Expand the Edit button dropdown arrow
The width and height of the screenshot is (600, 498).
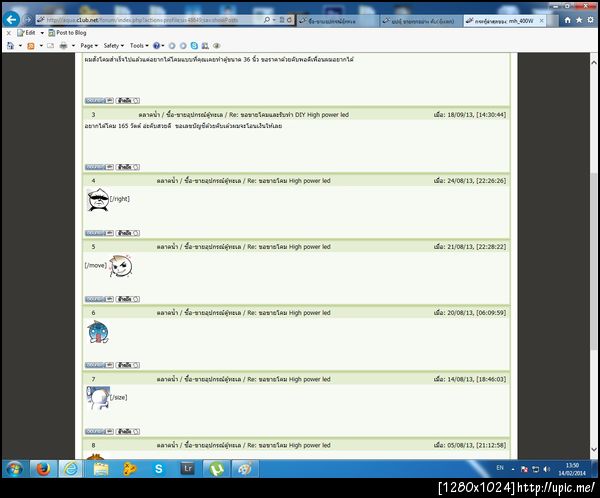click(42, 33)
